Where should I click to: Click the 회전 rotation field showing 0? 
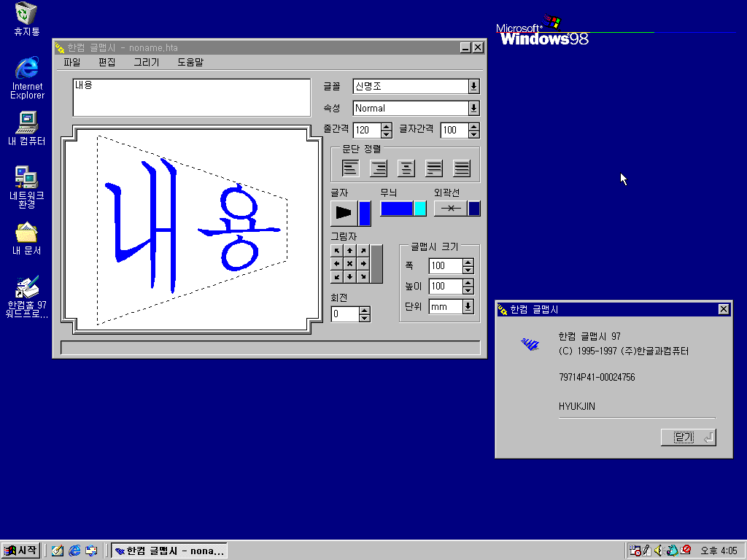pos(345,314)
